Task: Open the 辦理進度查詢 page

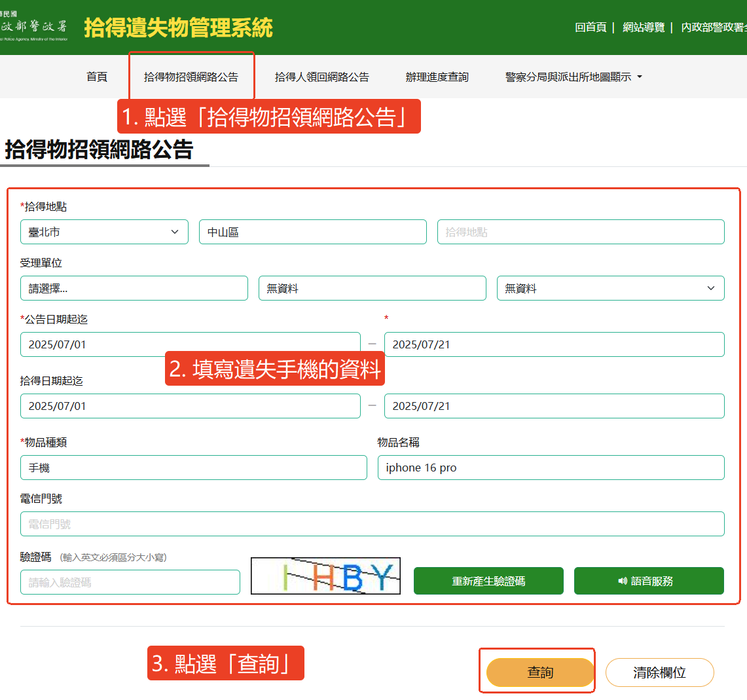Action: (437, 77)
